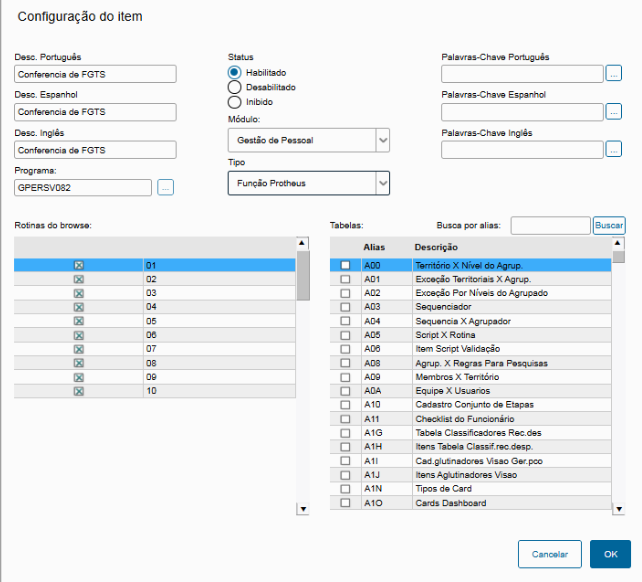The height and width of the screenshot is (582, 642).
Task: Click the Buscar button
Action: coord(608,226)
